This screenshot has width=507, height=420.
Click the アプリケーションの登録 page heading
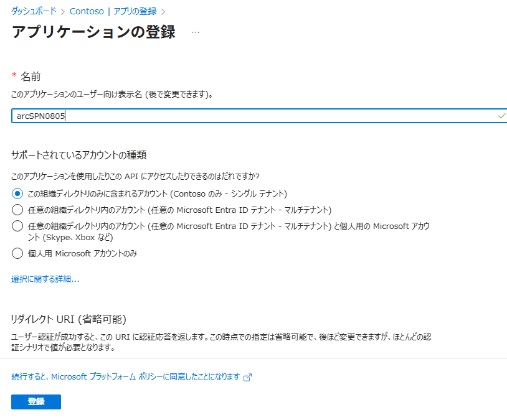(94, 32)
